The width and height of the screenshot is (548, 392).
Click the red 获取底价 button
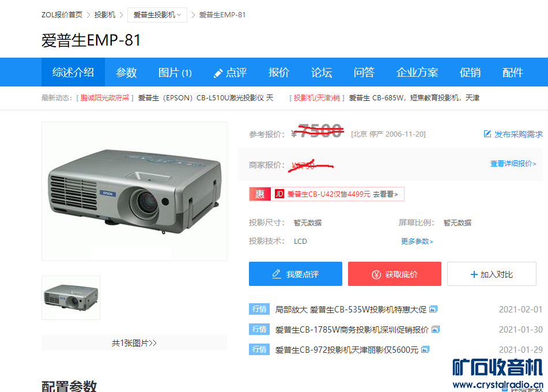point(395,274)
